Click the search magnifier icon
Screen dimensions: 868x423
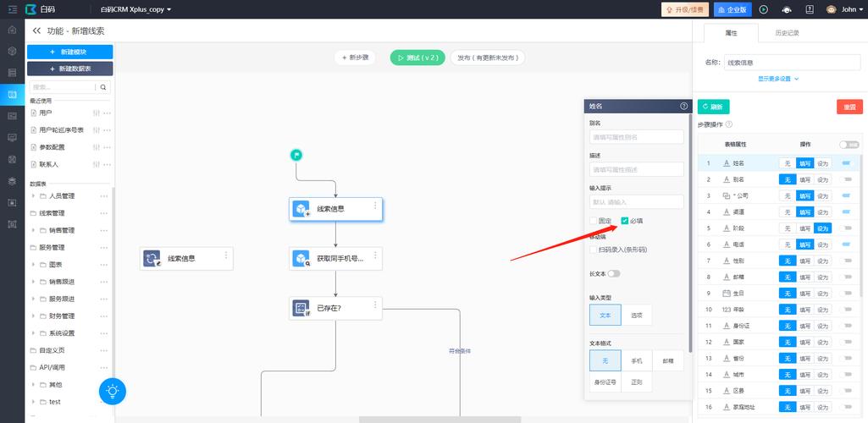pos(103,87)
